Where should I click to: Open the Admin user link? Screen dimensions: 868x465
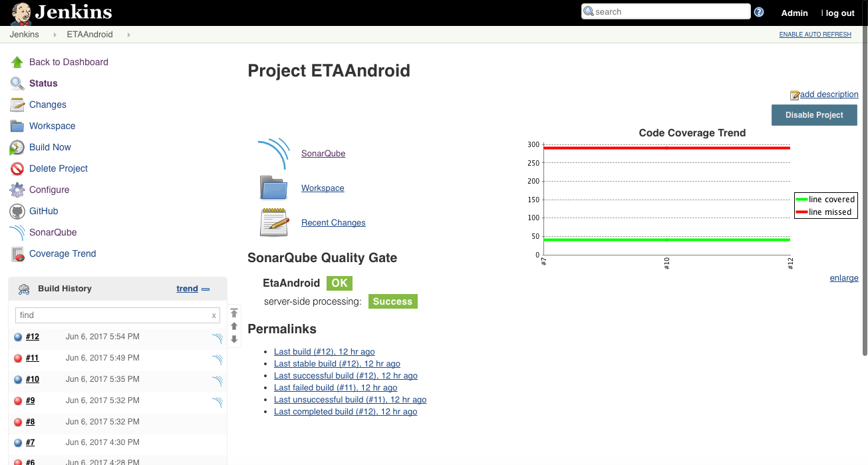[x=795, y=13]
